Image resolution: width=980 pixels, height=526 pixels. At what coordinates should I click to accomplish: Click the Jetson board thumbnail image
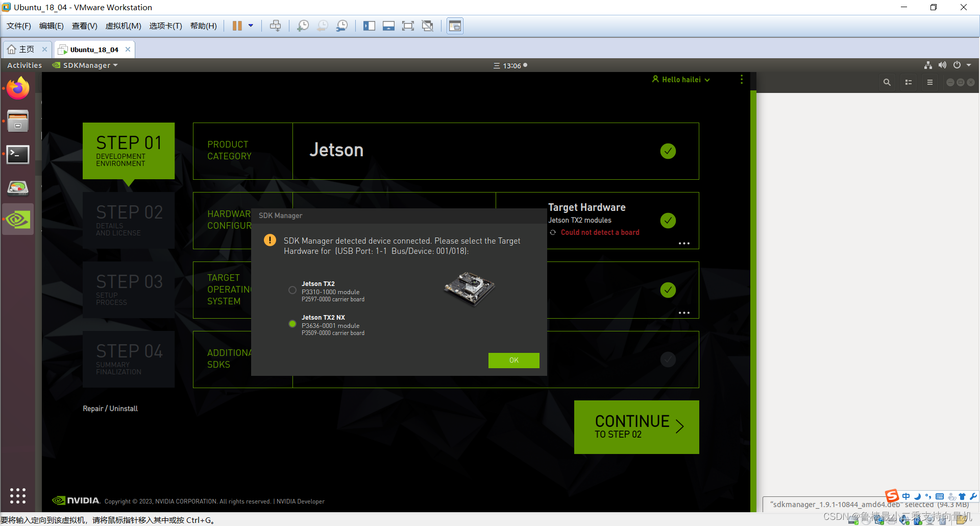coord(470,289)
